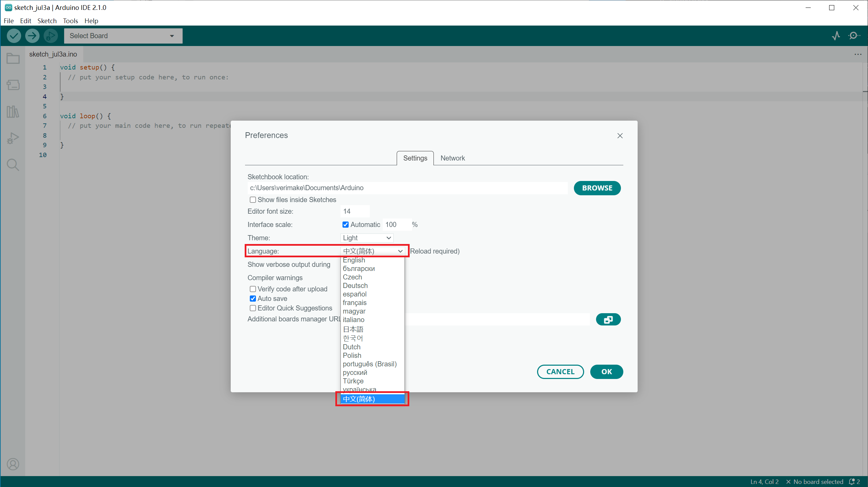The height and width of the screenshot is (487, 868).
Task: Click the Search magnifier sidebar icon
Action: pos(13,165)
